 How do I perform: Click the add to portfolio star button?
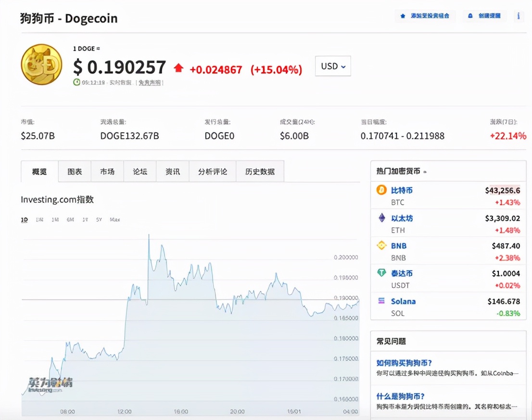coord(425,16)
